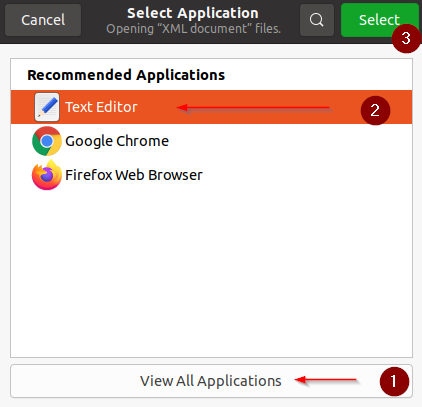The height and width of the screenshot is (407, 422).
Task: Click the numbered marker 2 badge
Action: coord(375,110)
